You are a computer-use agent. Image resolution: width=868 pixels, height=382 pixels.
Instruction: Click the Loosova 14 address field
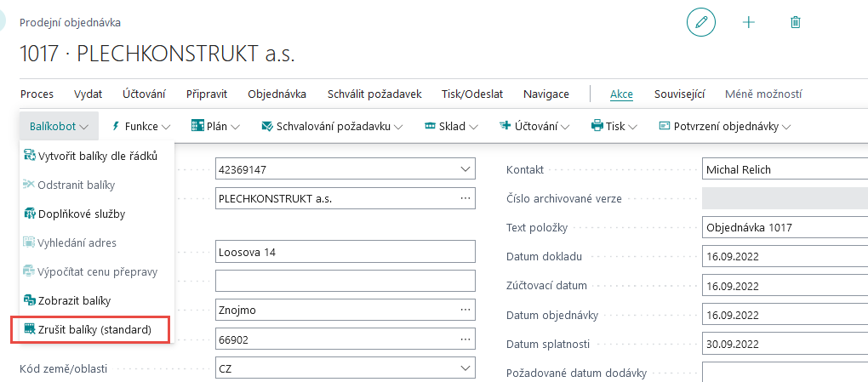[x=345, y=252]
